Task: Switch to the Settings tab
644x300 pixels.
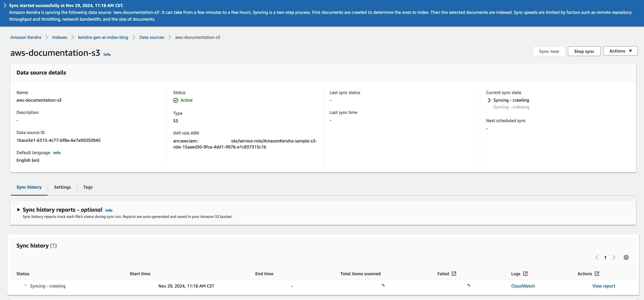Action: pos(62,187)
